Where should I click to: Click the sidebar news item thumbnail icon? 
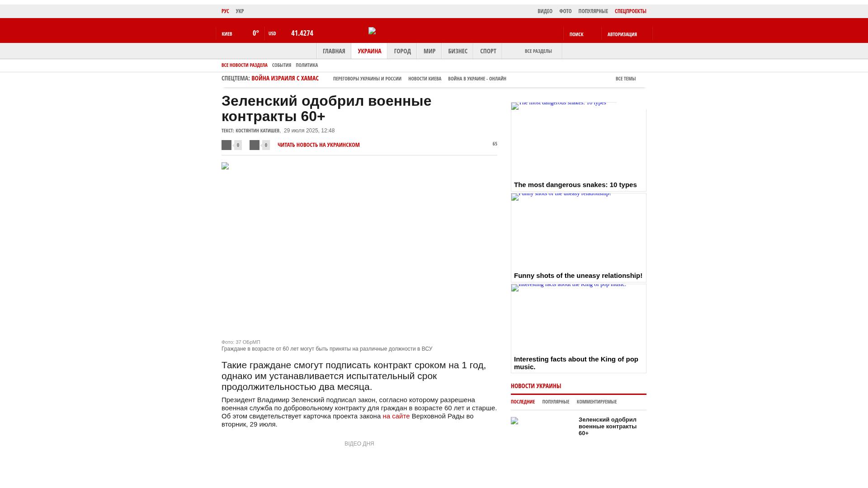tap(514, 421)
